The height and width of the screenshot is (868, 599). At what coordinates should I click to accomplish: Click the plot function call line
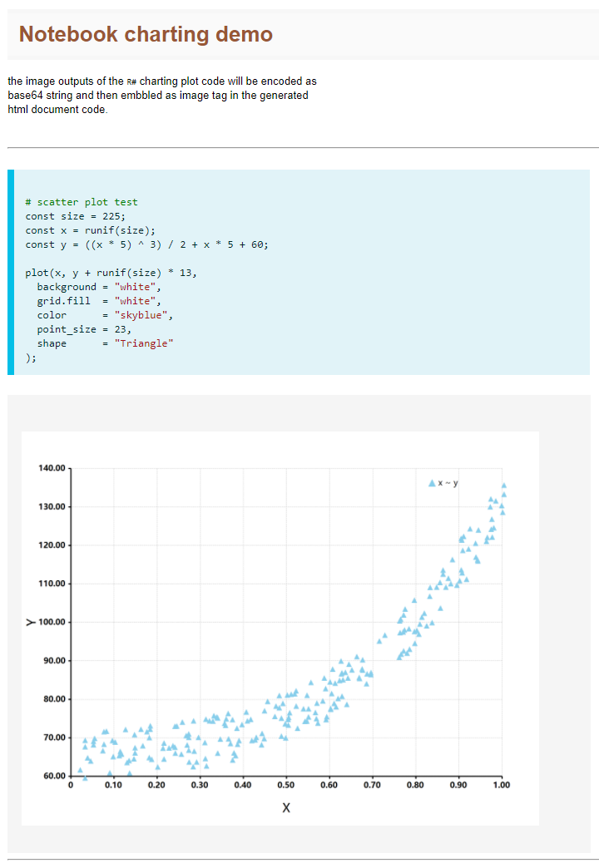111,273
